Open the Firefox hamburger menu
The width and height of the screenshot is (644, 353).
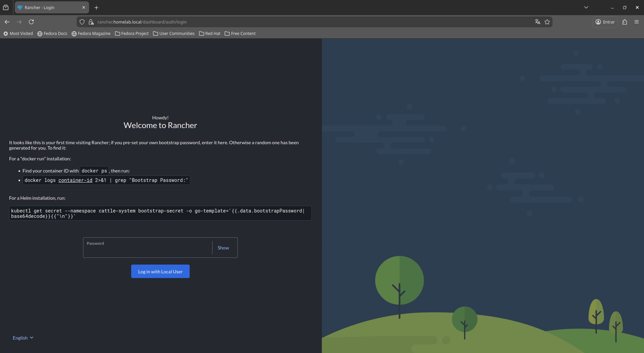tap(636, 22)
